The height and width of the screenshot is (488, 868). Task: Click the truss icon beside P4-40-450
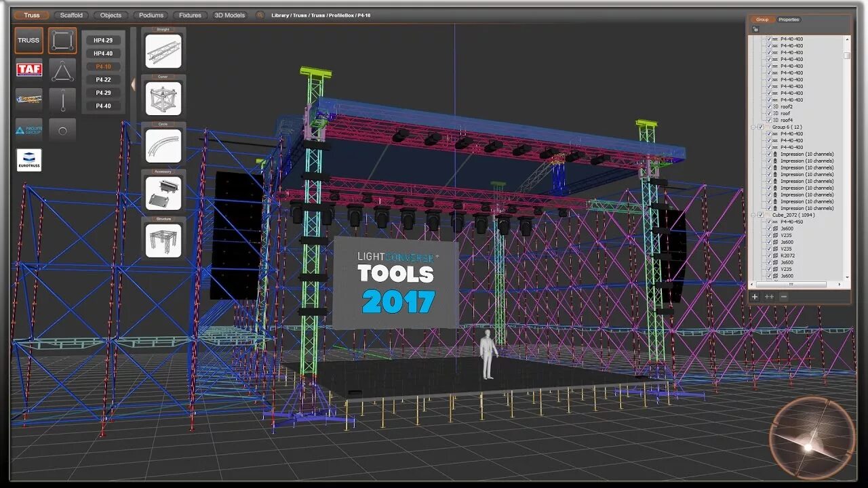point(776,222)
